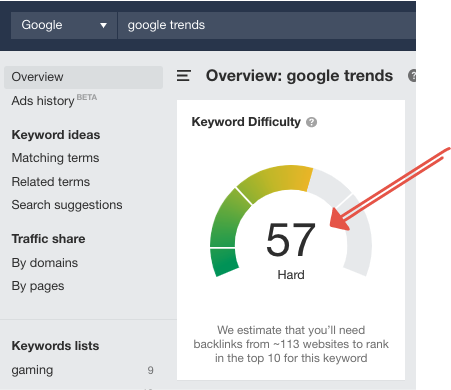Go to Matching terms

click(x=55, y=158)
